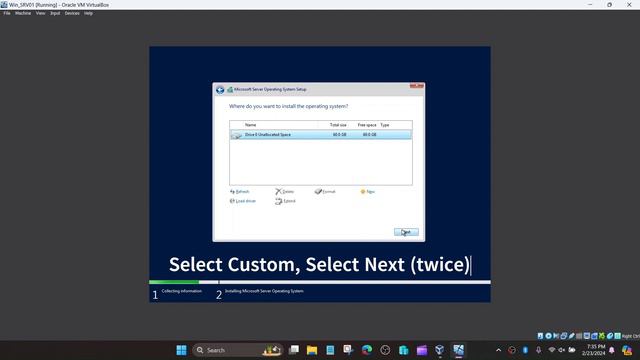
Task: Open the notification bell icon
Action: coord(611,350)
